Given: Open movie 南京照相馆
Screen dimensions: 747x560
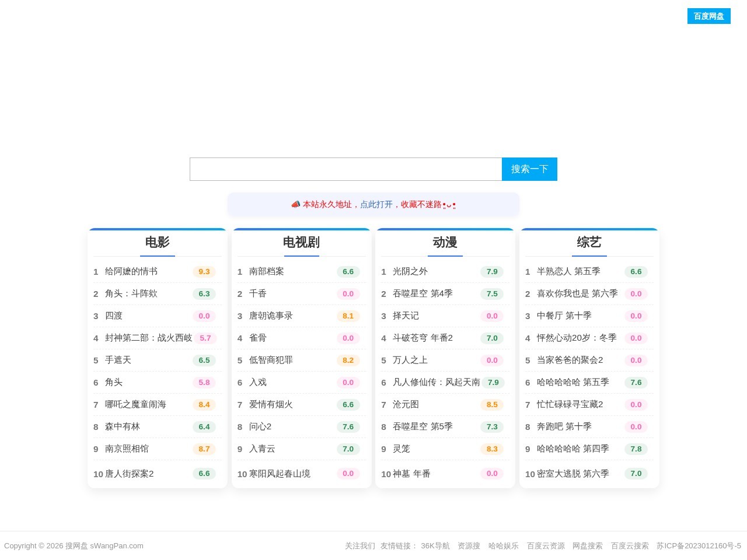Looking at the screenshot, I should (x=127, y=449).
